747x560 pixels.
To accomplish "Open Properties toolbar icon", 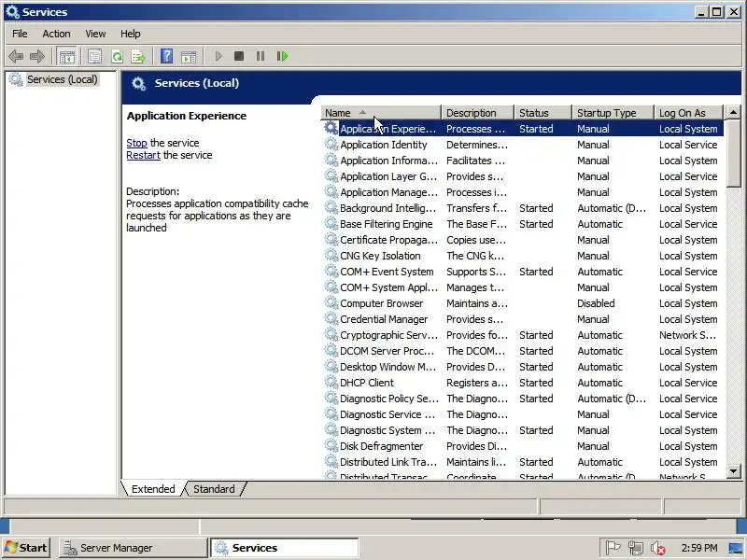I will coord(95,56).
